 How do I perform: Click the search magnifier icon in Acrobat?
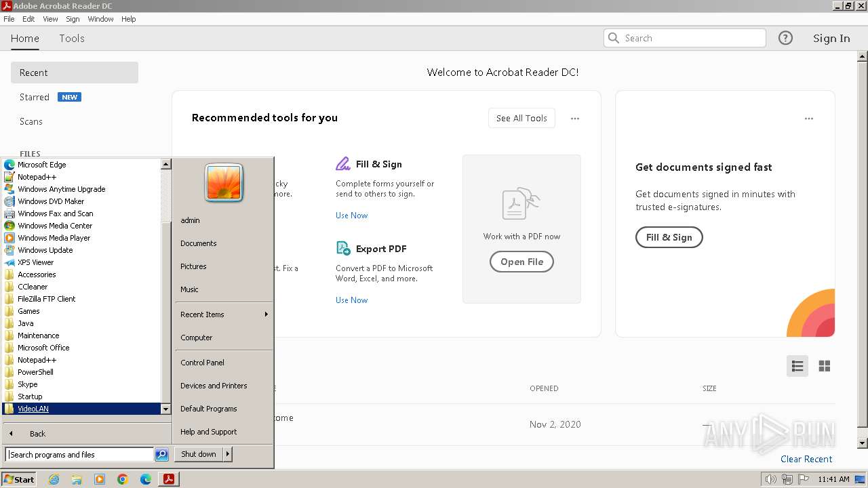pos(614,38)
